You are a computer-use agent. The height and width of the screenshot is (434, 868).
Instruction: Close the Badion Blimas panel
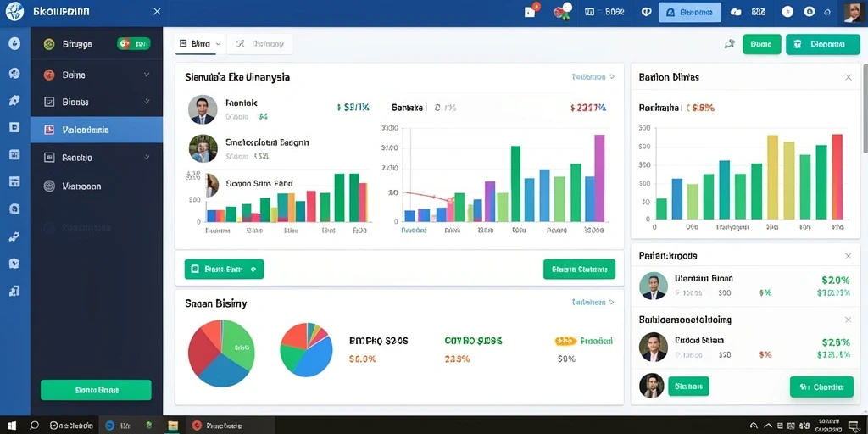(848, 77)
